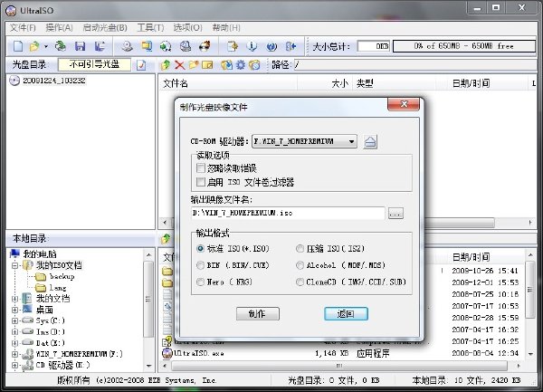Select the Alcohol (.MDF/.MDS) output format
Viewport: 543px width, 392px height.
[x=300, y=265]
